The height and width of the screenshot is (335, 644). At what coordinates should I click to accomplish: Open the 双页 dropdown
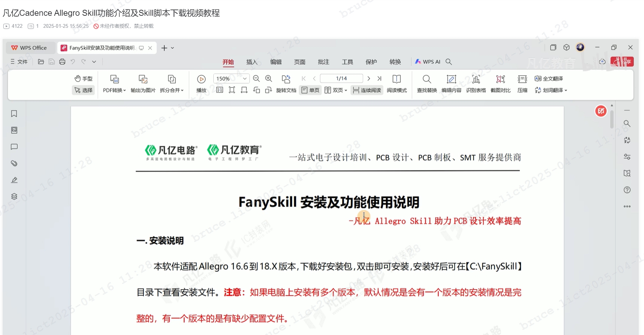tap(336, 90)
